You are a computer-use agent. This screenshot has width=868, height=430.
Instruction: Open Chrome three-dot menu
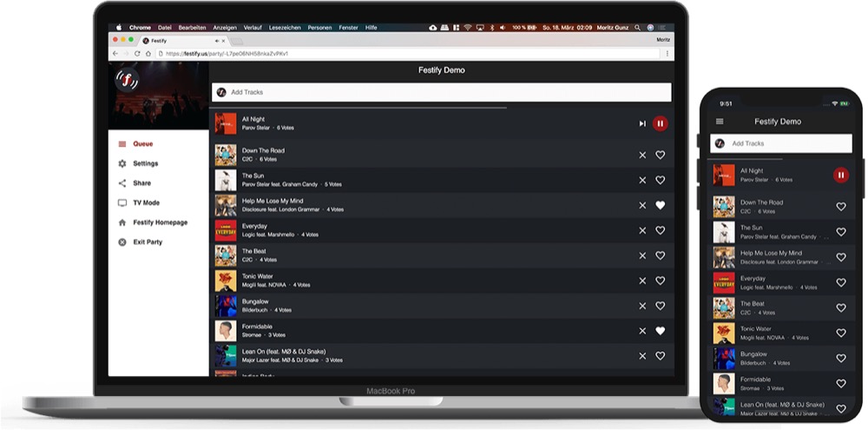coord(667,54)
